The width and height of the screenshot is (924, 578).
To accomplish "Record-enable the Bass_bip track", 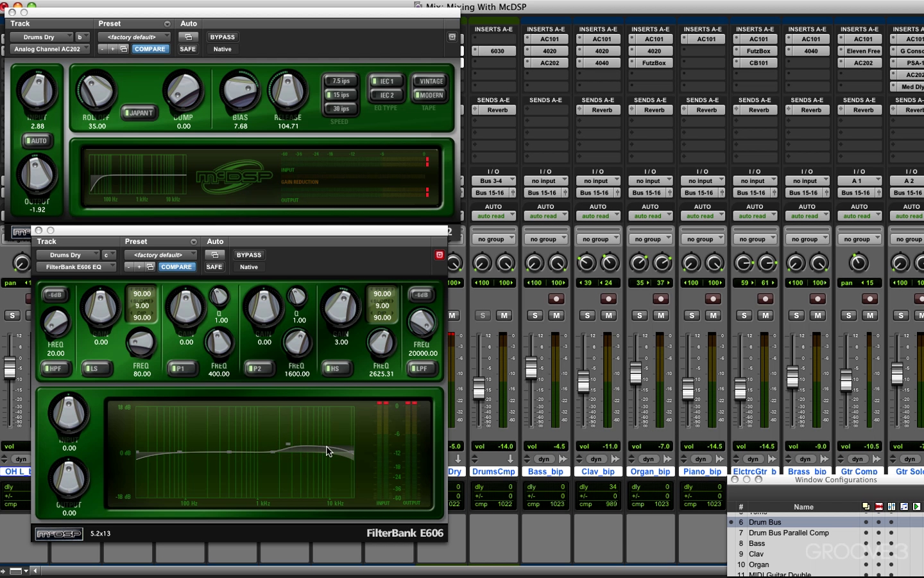I will tap(556, 299).
